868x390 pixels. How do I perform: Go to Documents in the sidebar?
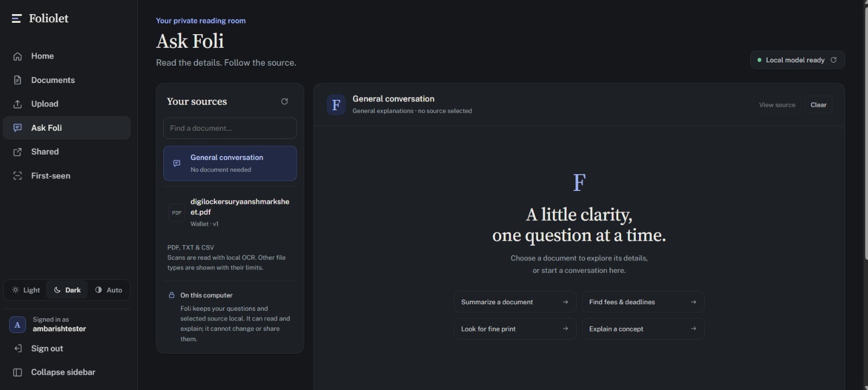(x=67, y=80)
